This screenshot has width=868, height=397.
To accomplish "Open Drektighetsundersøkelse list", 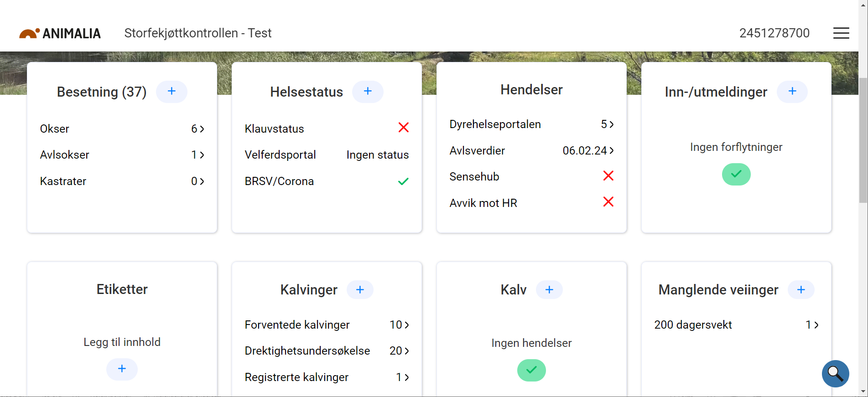I will pos(406,351).
